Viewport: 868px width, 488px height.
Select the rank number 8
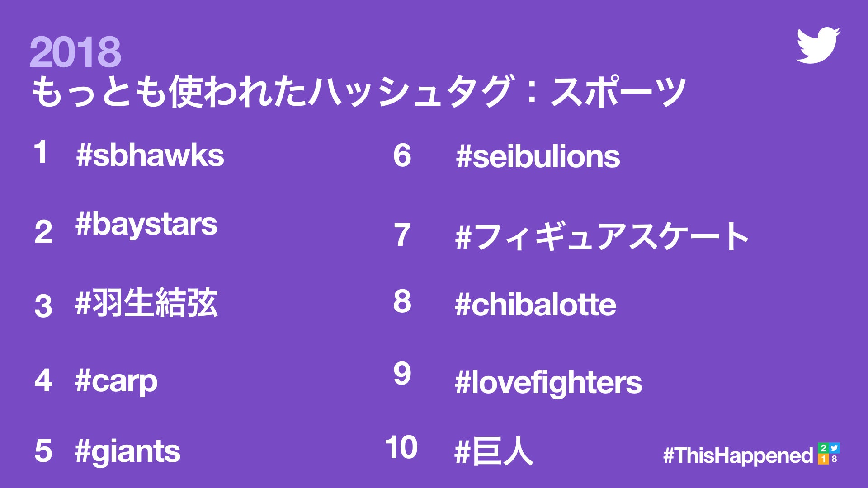402,301
